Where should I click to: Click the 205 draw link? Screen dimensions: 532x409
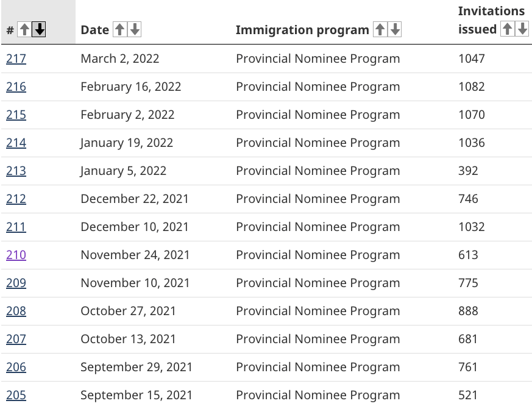pyautogui.click(x=16, y=395)
